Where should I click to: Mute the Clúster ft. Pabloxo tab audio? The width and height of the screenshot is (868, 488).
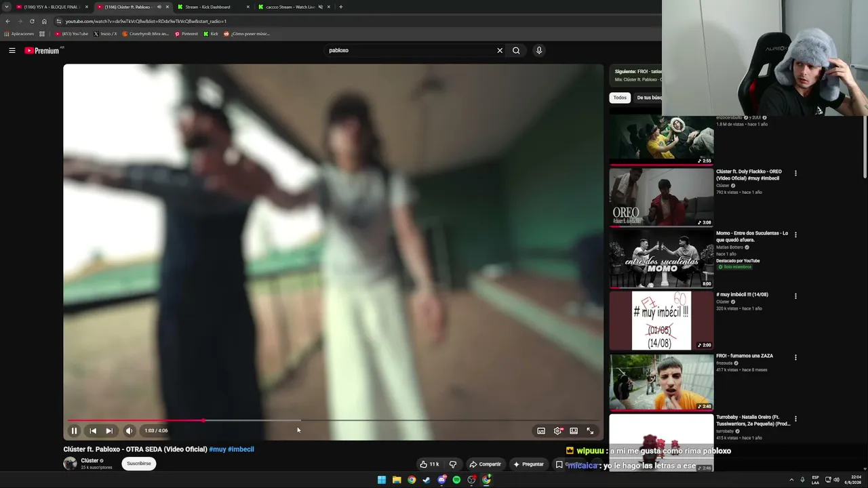[x=159, y=7]
